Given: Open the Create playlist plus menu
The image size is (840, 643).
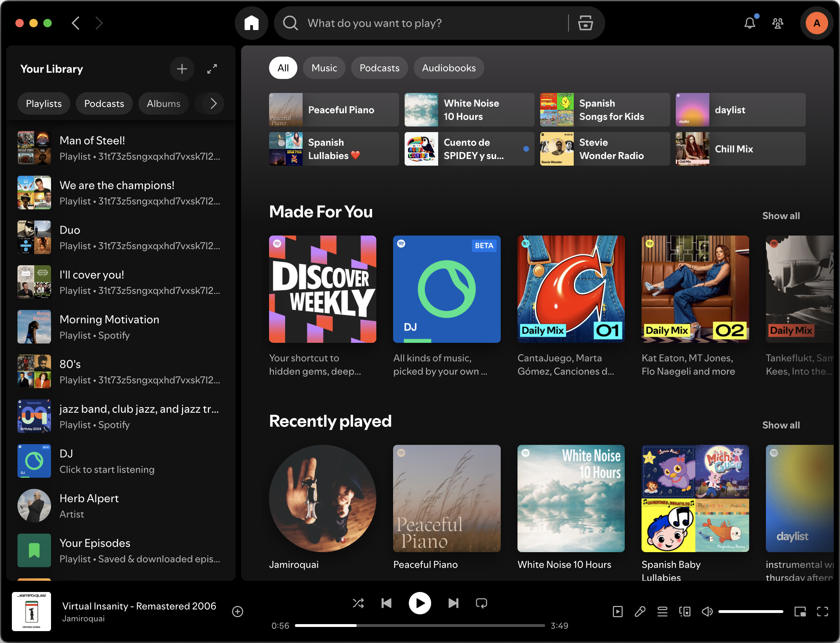Looking at the screenshot, I should click(x=182, y=69).
